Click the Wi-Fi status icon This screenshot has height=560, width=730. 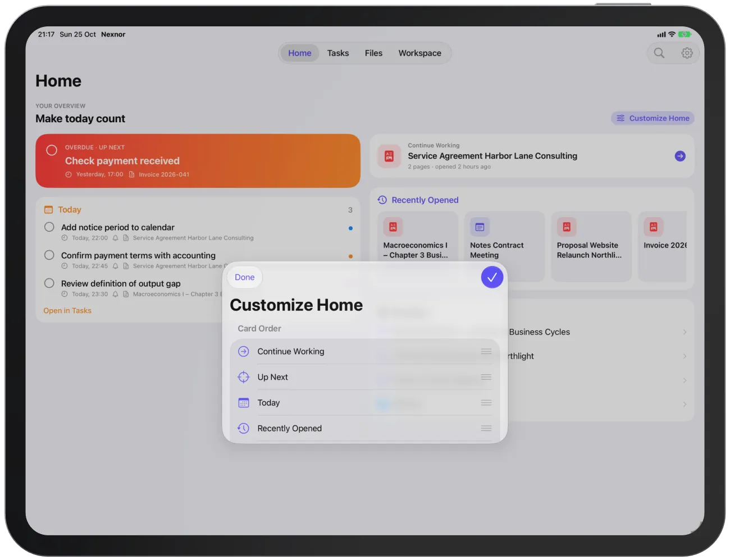(x=672, y=34)
